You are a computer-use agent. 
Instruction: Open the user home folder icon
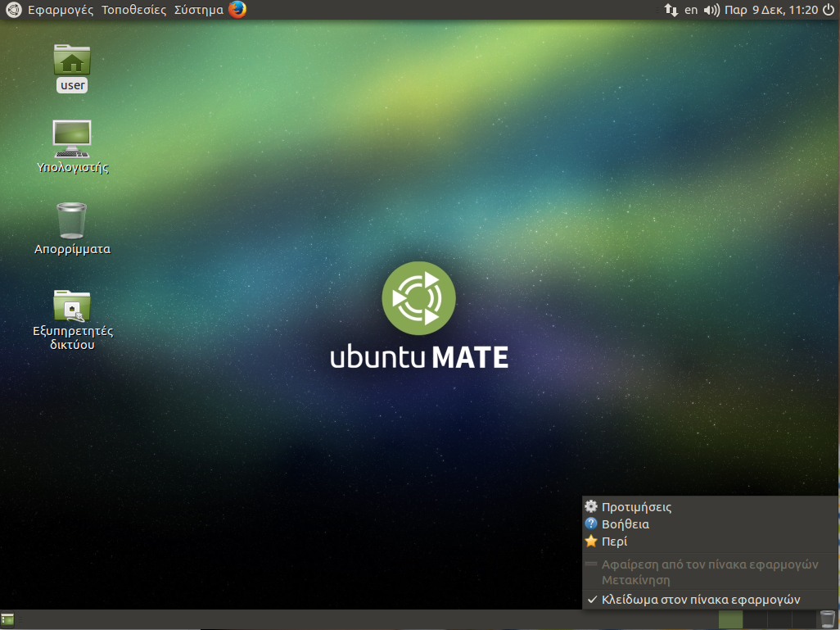[x=72, y=61]
